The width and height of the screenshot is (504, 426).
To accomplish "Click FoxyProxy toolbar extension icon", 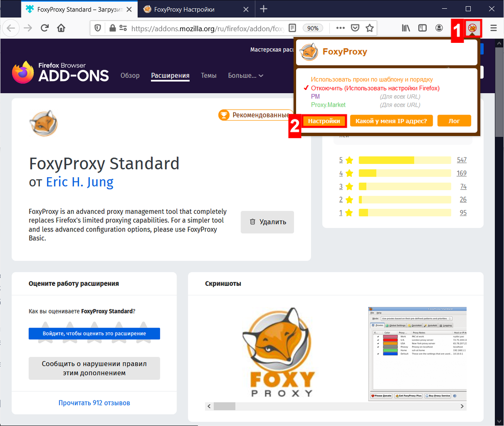I will pos(472,28).
